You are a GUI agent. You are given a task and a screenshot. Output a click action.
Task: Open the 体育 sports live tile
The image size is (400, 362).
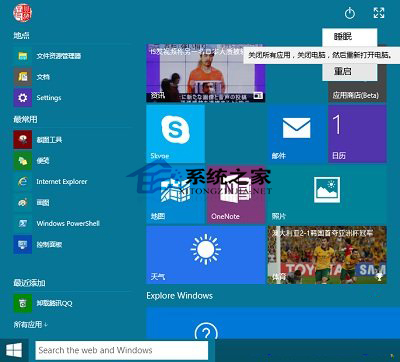[x=327, y=255]
